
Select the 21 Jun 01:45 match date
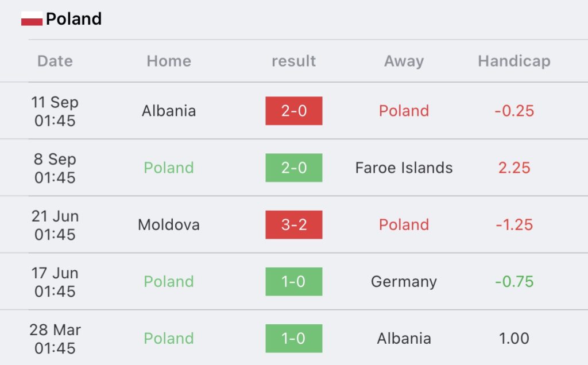point(55,225)
